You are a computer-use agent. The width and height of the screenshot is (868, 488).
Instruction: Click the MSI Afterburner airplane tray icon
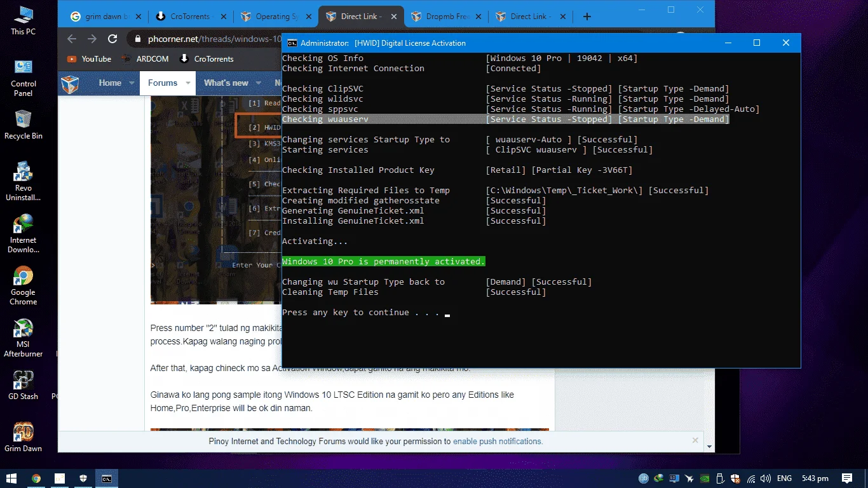pos(689,478)
